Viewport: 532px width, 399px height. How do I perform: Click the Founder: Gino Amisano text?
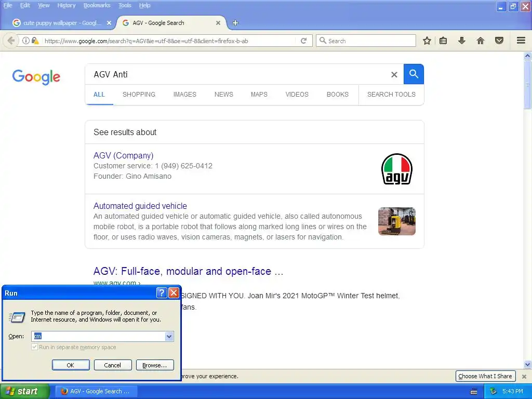click(132, 176)
